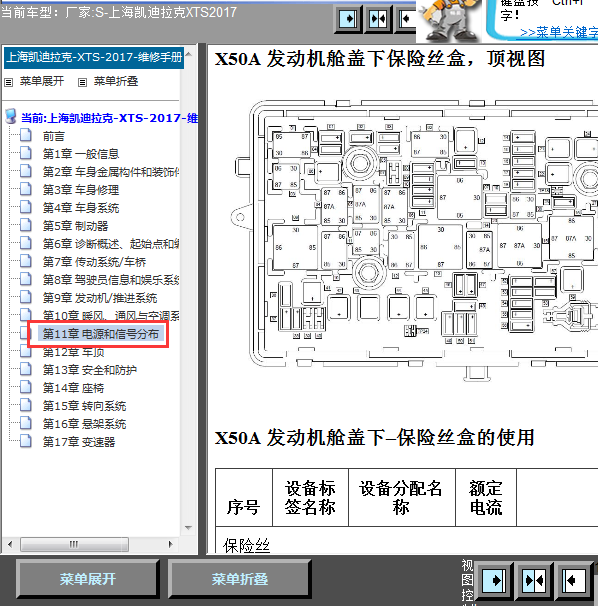Click the top toolbar right-arrow view icon
This screenshot has height=606, width=598.
point(348,19)
